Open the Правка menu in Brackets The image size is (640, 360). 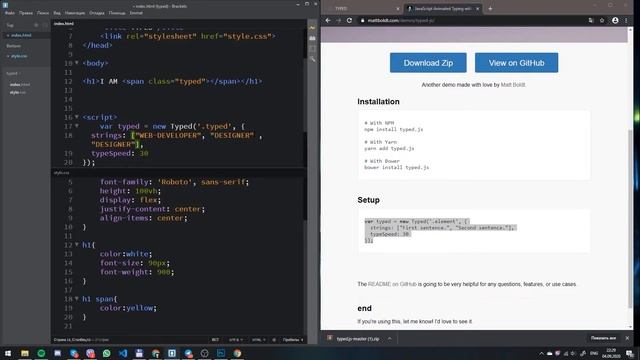pyautogui.click(x=26, y=13)
